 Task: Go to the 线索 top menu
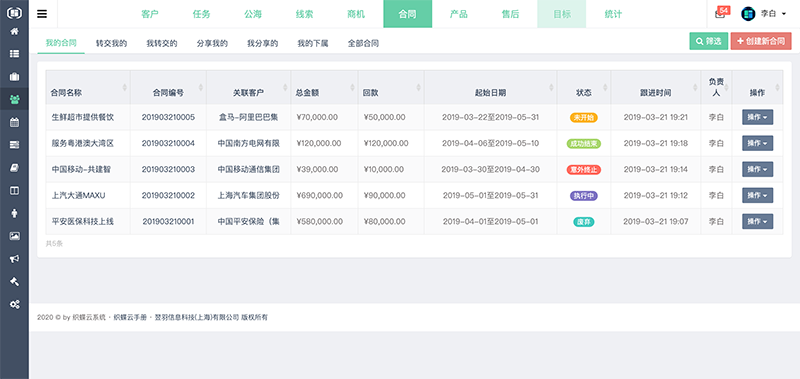(305, 14)
